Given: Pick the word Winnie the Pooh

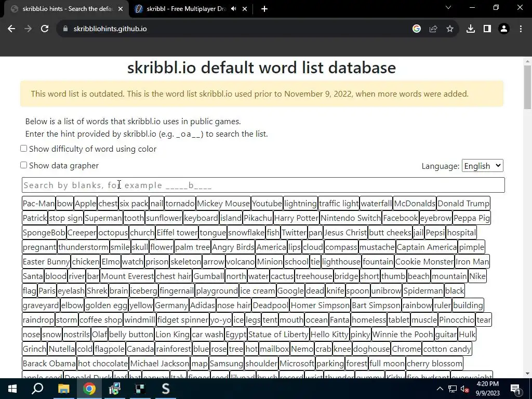Looking at the screenshot, I should click(x=403, y=335).
